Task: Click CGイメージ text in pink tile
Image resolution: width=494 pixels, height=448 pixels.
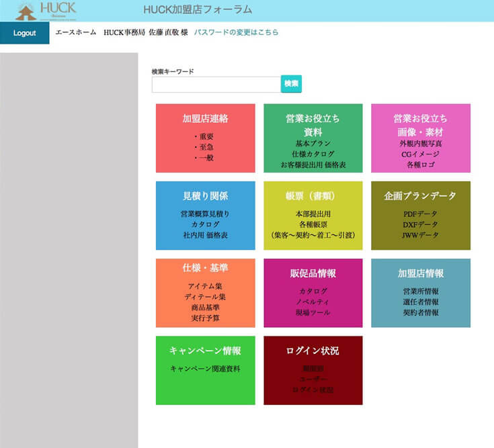Action: 421,154
